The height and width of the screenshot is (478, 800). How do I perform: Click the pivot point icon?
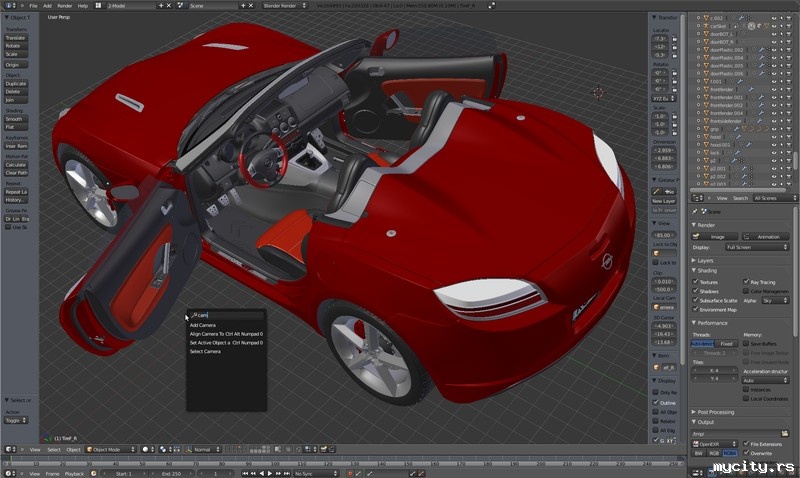click(163, 449)
